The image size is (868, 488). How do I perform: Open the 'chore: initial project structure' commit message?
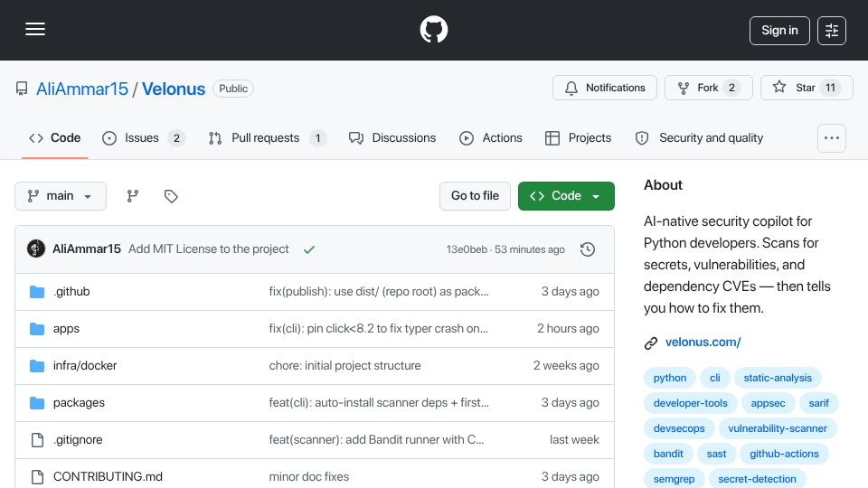pyautogui.click(x=344, y=366)
